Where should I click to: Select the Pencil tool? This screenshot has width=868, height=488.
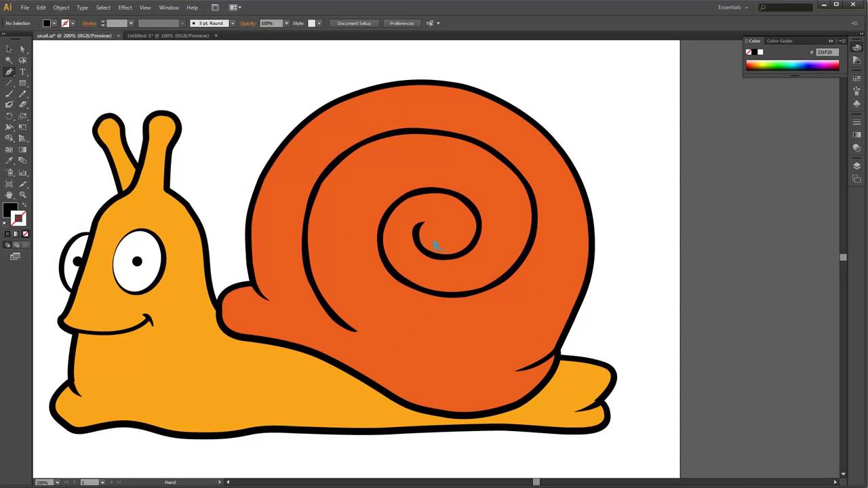tap(22, 94)
